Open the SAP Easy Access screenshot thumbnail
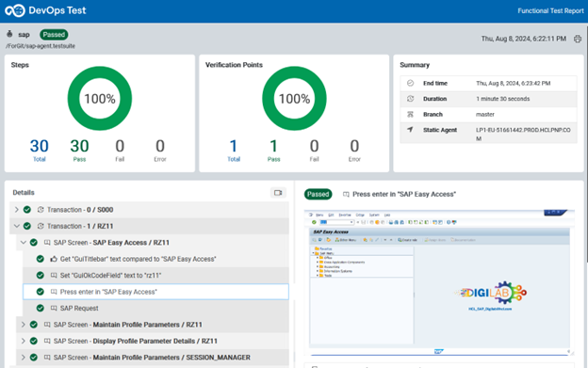This screenshot has height=368, width=588. 439,282
